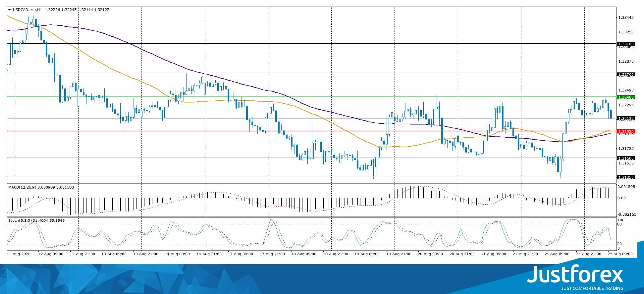The height and width of the screenshot is (294, 644).
Task: Click the 25 Aug 09:00 time label
Action: [x=620, y=254]
